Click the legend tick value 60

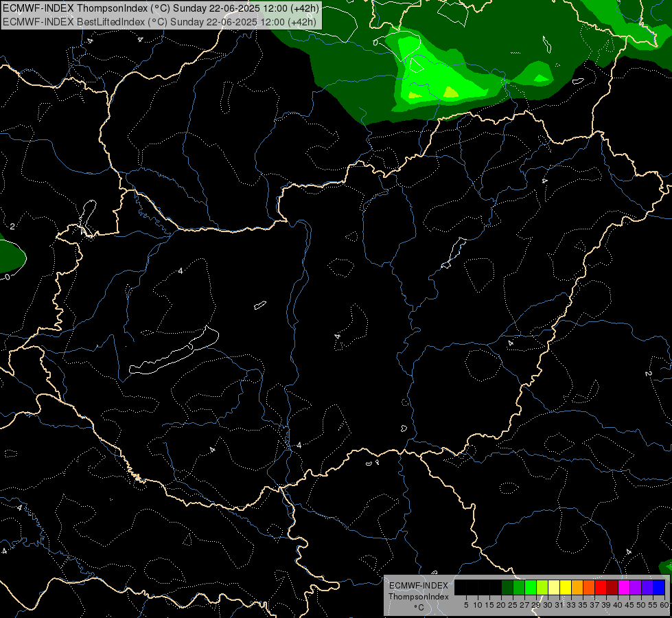pyautogui.click(x=664, y=605)
